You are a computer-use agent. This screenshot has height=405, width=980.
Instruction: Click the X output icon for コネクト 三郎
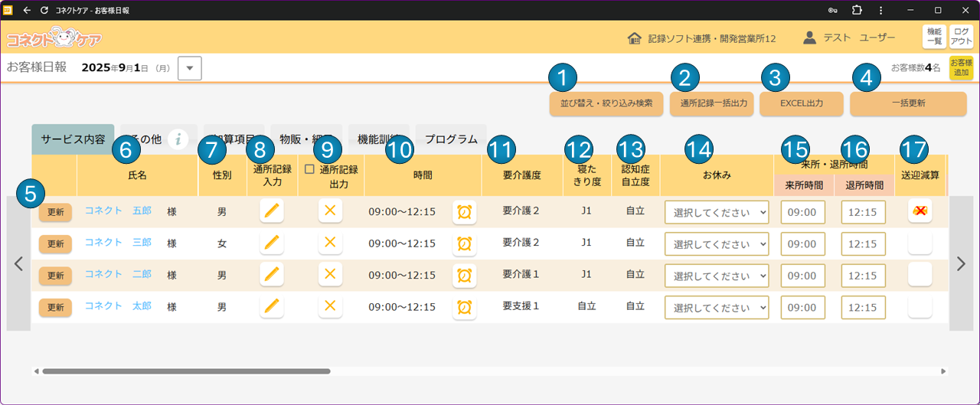tap(330, 243)
